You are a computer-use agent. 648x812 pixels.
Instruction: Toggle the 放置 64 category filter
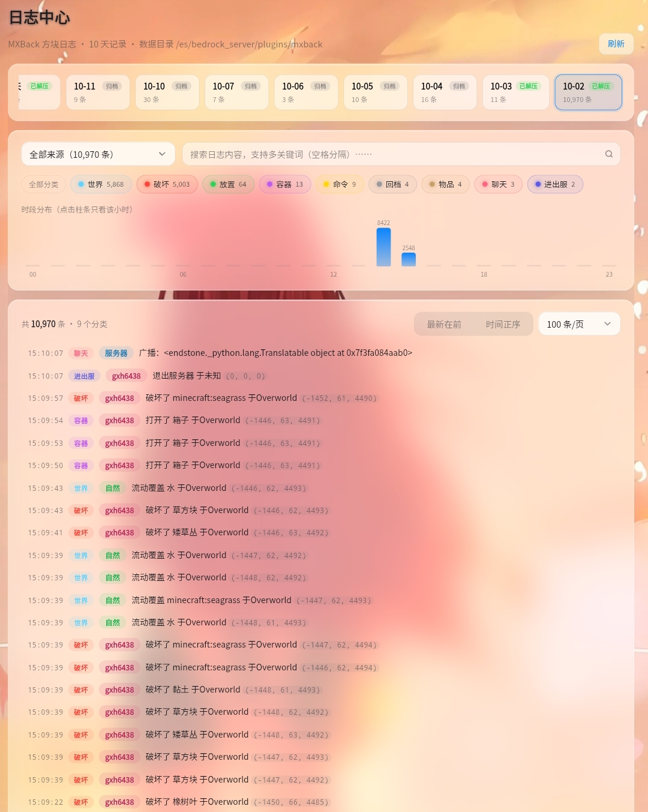click(x=228, y=184)
